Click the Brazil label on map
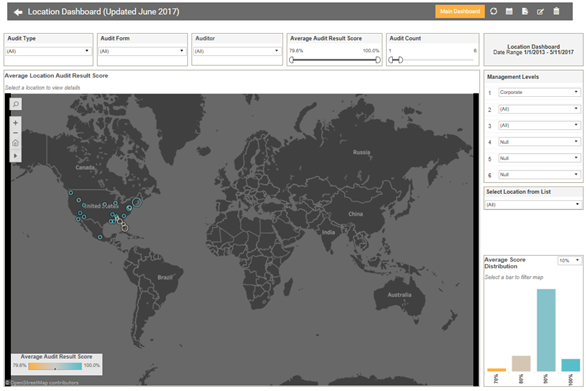The width and height of the screenshot is (586, 391). [x=165, y=277]
